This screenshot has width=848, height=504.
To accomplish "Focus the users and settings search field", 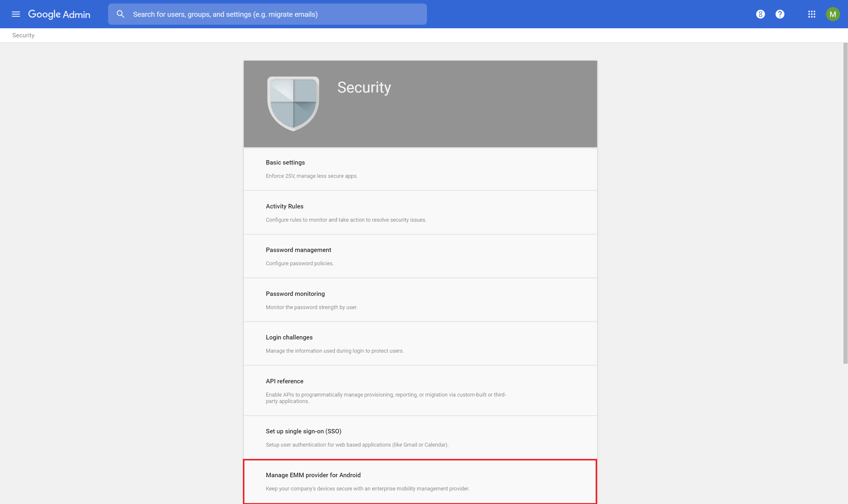I will tap(267, 14).
